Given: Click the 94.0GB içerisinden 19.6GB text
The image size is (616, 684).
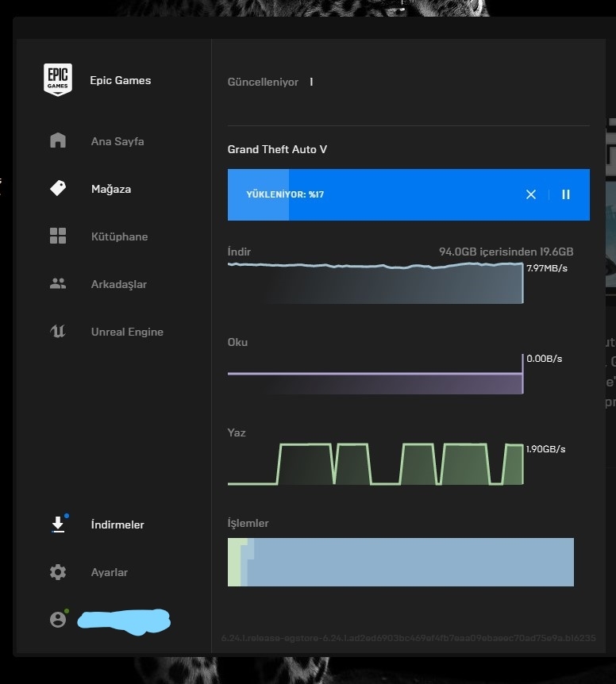Looking at the screenshot, I should point(506,252).
